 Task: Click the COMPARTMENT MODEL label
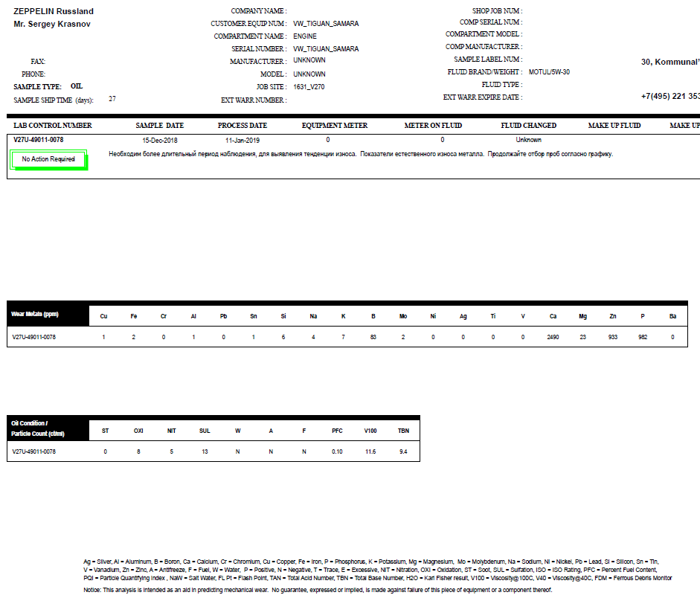coord(484,34)
